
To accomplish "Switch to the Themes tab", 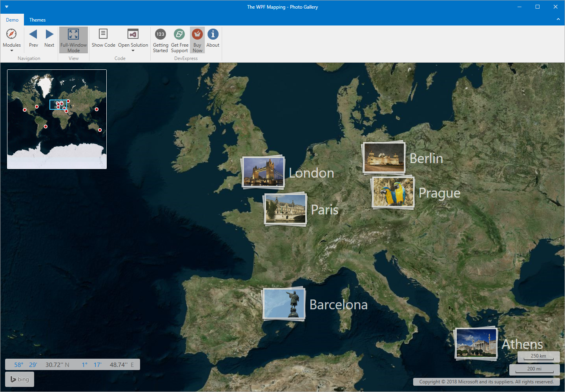I will coord(37,20).
